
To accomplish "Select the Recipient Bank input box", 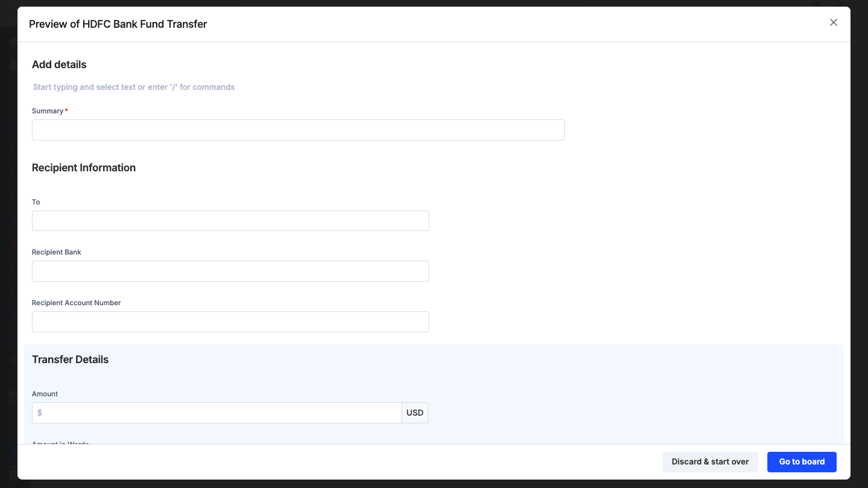I will [230, 271].
